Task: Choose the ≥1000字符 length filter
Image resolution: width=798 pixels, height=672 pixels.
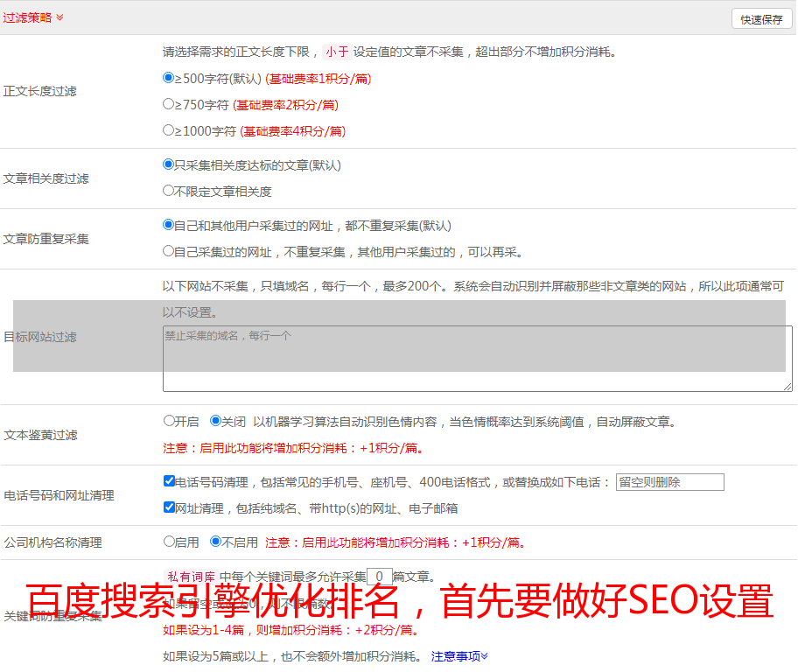Action: [x=169, y=130]
